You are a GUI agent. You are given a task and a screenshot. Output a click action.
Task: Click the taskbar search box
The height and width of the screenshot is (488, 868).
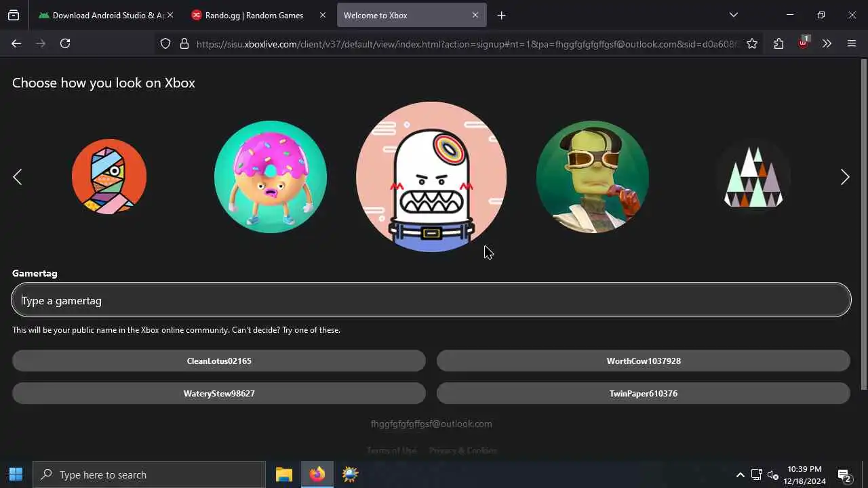click(149, 474)
